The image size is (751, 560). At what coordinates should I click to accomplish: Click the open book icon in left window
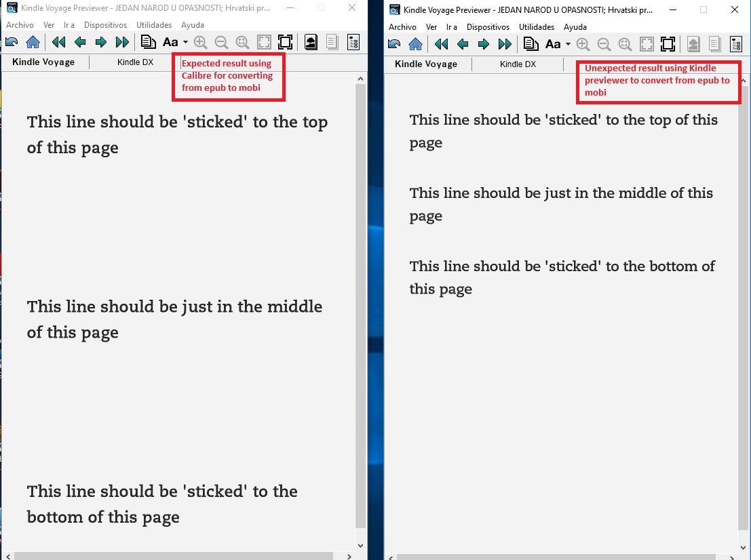[x=12, y=42]
